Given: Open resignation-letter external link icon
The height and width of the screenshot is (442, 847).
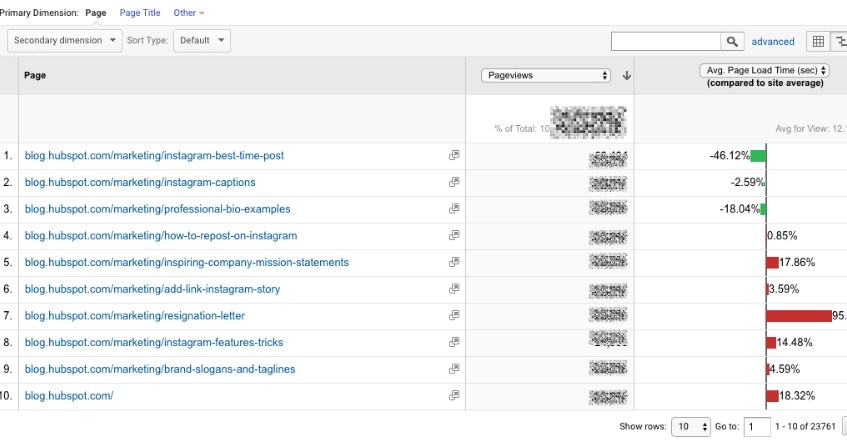Looking at the screenshot, I should 454,316.
